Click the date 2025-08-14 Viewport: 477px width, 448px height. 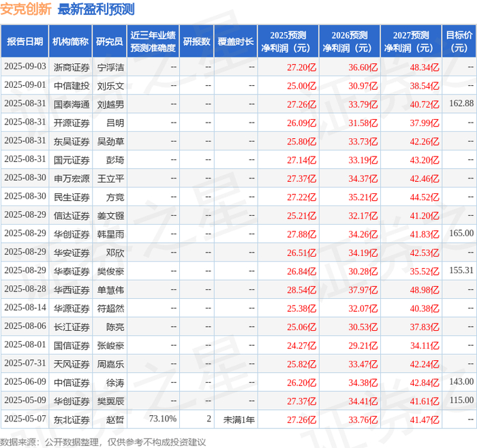[25, 308]
